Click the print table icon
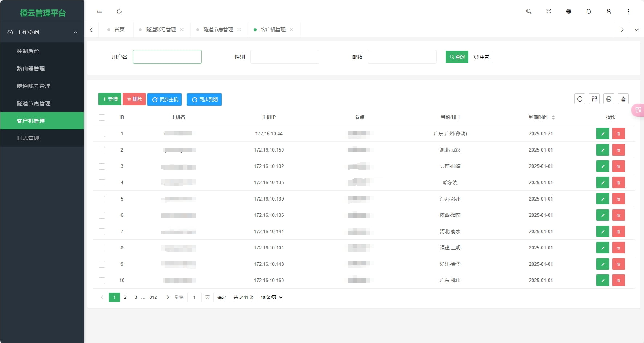 pos(609,99)
